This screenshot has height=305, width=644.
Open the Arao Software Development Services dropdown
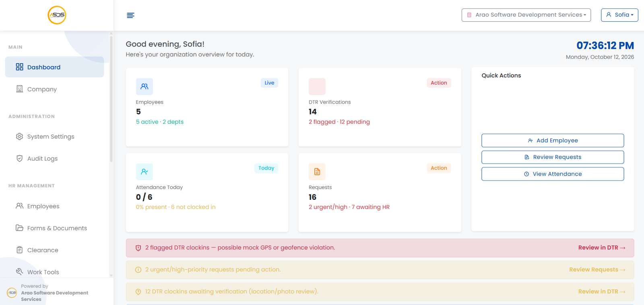(526, 15)
